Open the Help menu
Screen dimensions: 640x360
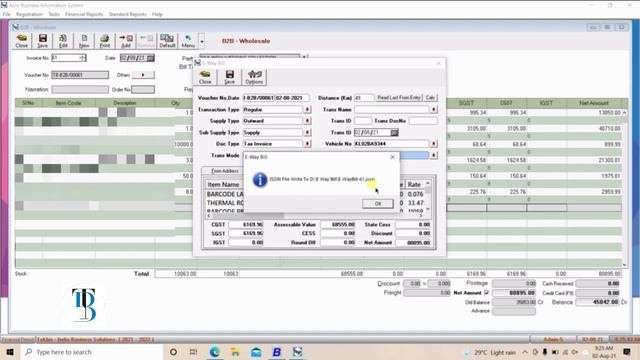[157, 14]
